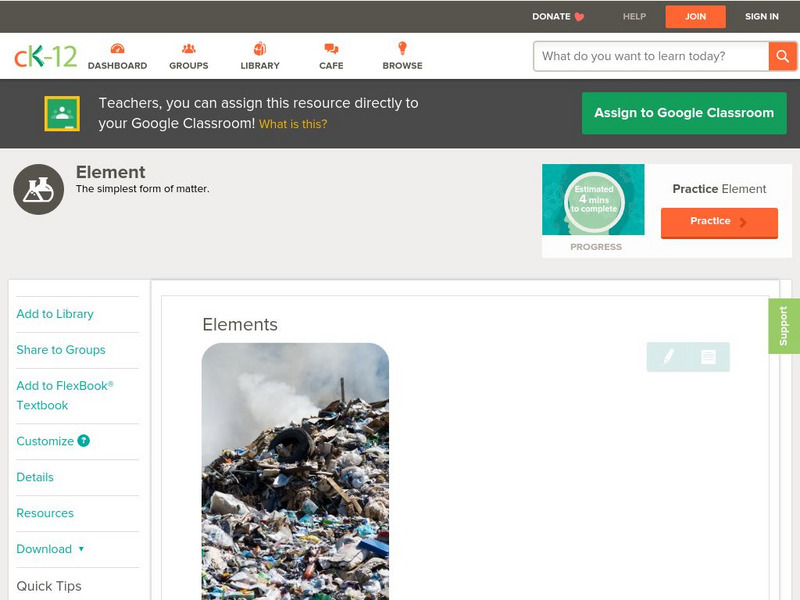Select the highlighter pen tool icon
The height and width of the screenshot is (600, 800).
tap(668, 356)
